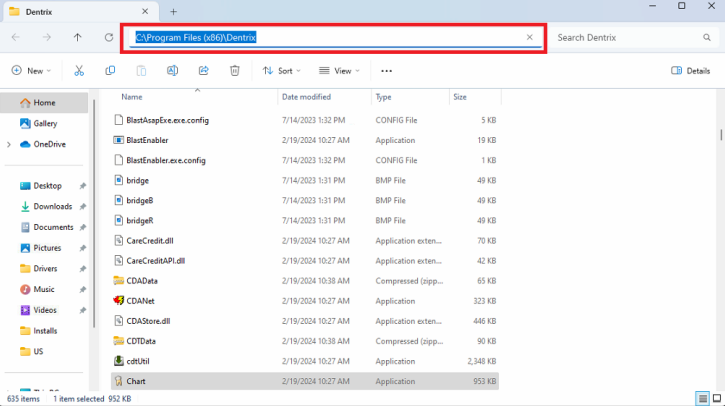725x406 pixels.
Task: Open Installs folder in sidebar
Action: [x=44, y=331]
